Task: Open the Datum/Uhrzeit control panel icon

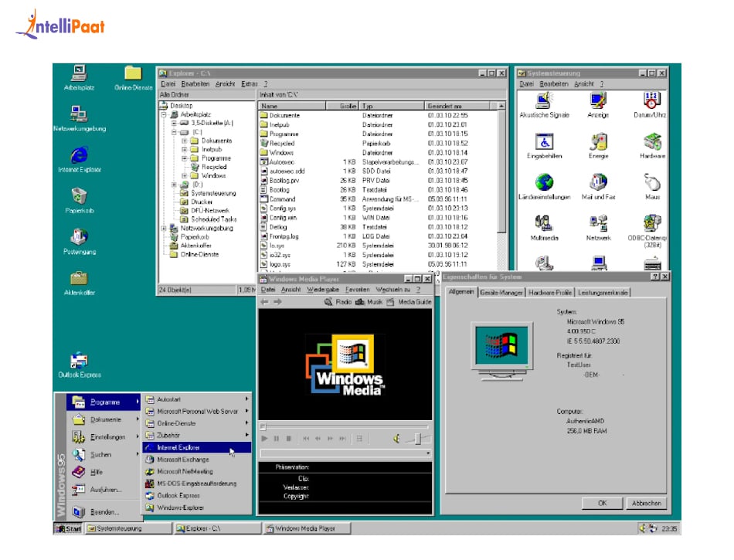Action: click(651, 105)
